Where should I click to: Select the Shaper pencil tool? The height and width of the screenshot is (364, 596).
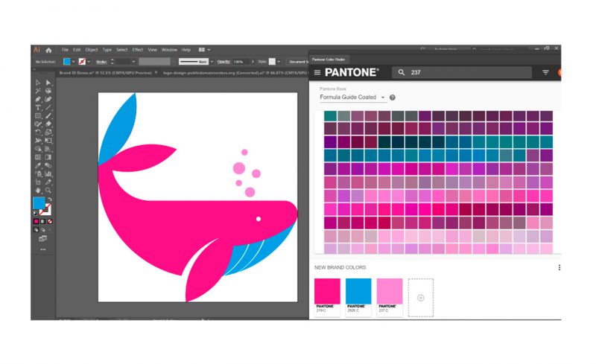click(x=38, y=124)
